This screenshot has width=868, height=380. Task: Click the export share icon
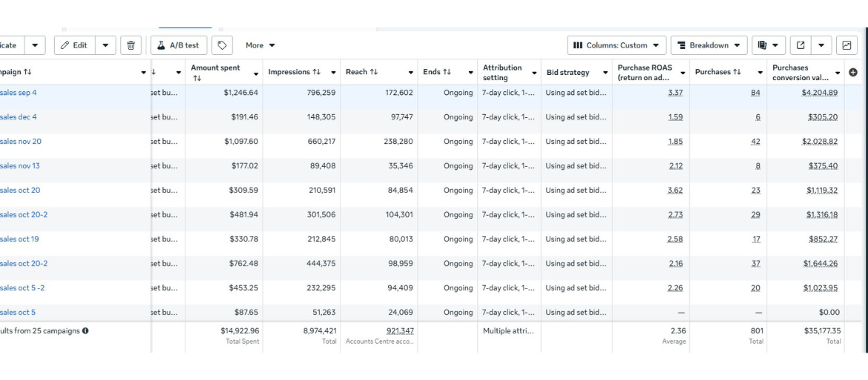800,45
